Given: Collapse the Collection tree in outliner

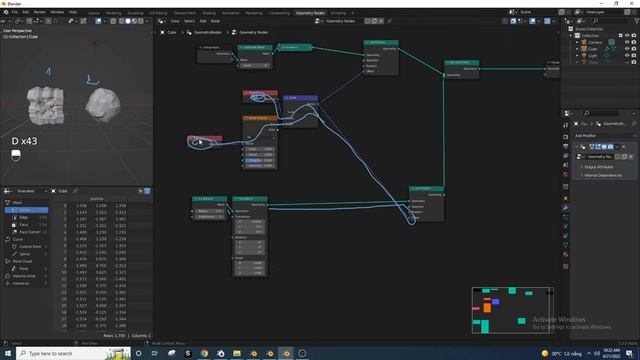Looking at the screenshot, I should tap(571, 36).
